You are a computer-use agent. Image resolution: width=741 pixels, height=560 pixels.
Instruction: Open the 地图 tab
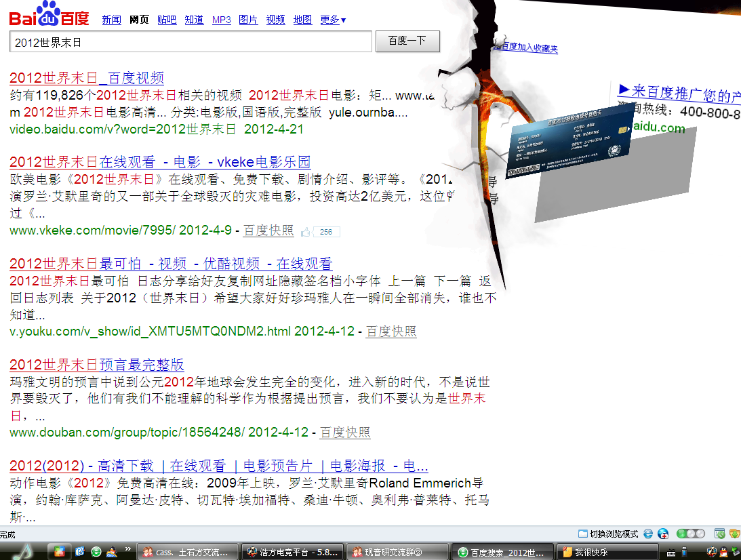[x=302, y=20]
